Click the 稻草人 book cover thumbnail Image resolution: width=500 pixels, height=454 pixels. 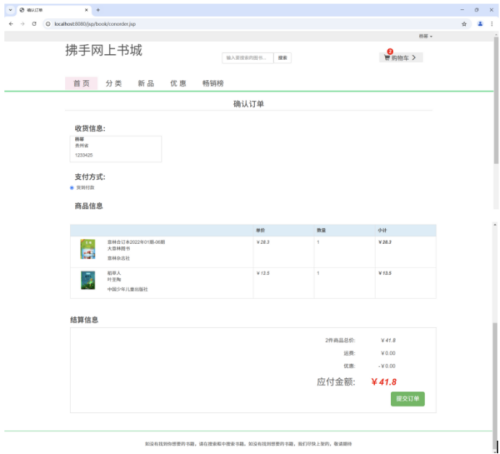[88, 280]
